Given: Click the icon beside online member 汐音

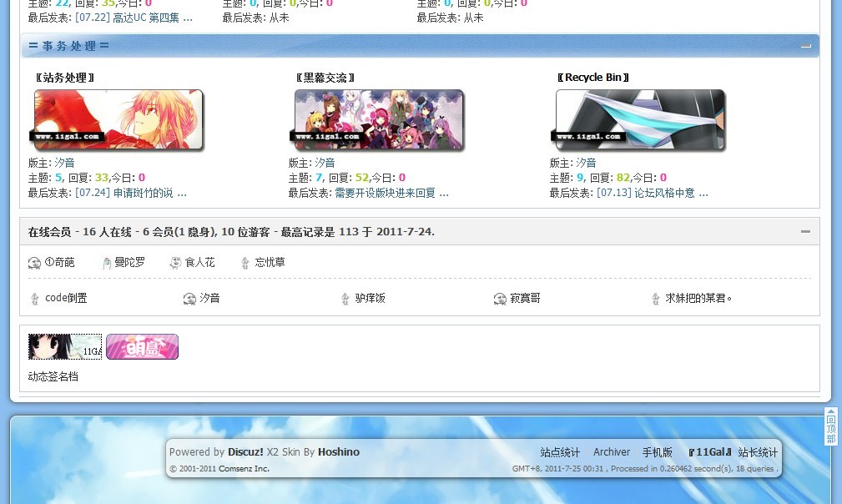Looking at the screenshot, I should pyautogui.click(x=189, y=299).
